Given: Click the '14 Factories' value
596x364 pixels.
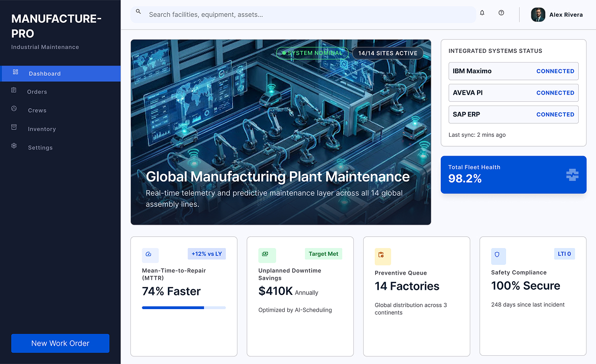Looking at the screenshot, I should [407, 286].
